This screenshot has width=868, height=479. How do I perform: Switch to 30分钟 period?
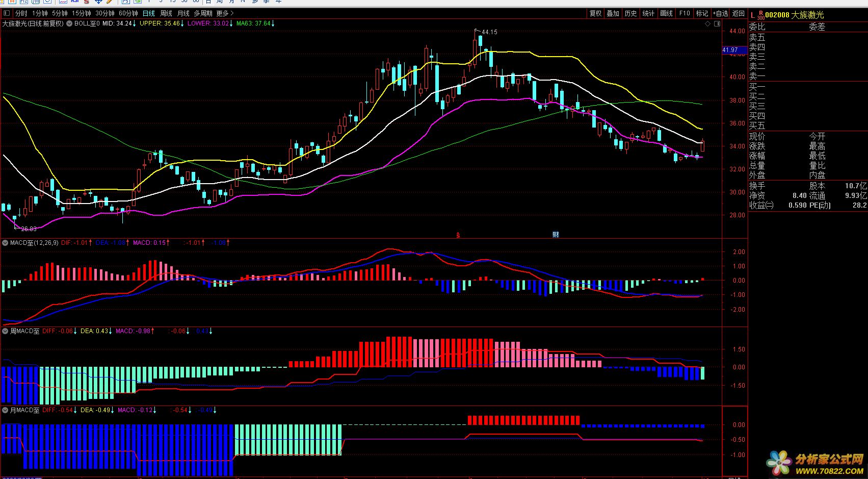[x=105, y=13]
